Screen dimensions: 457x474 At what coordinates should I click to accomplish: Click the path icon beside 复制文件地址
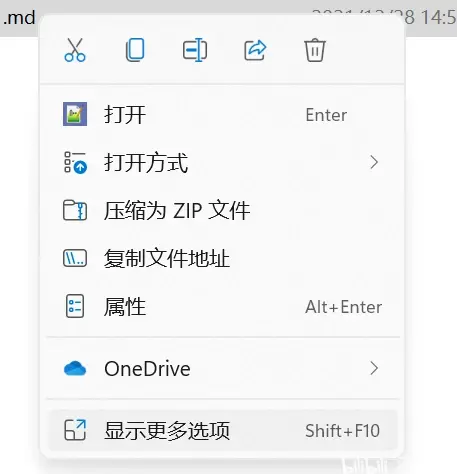tap(75, 258)
